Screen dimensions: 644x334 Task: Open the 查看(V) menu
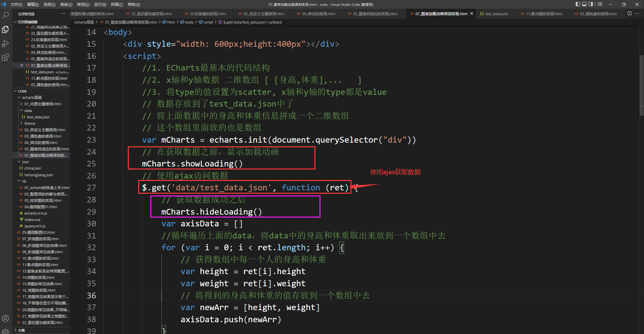tap(66, 4)
